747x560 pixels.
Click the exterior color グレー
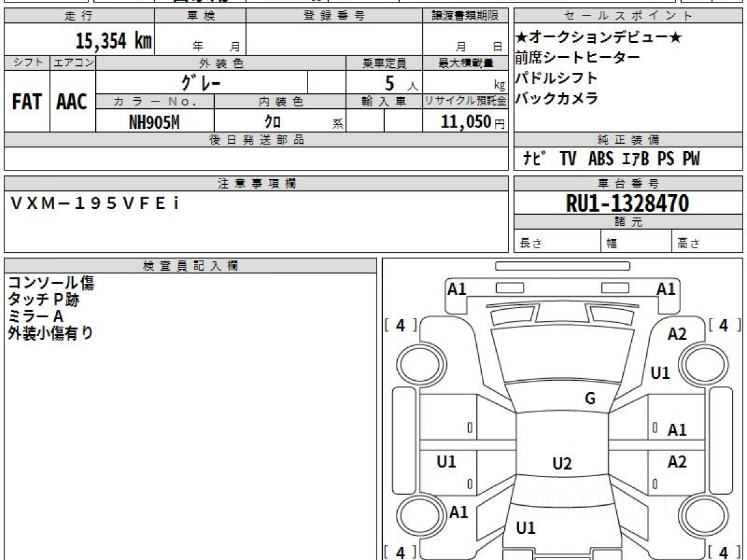(202, 82)
